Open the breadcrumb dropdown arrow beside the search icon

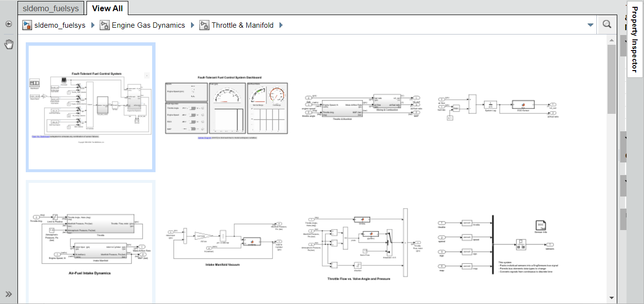tap(590, 24)
